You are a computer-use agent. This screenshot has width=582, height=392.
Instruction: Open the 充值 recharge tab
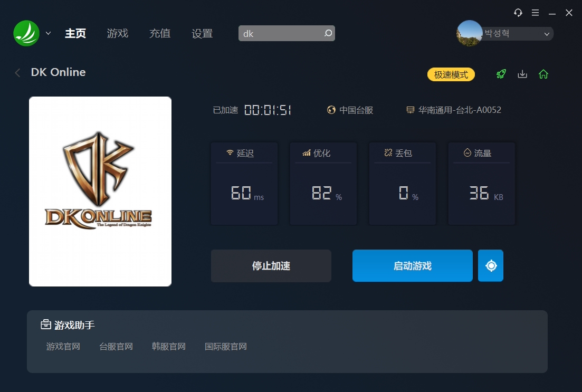159,34
